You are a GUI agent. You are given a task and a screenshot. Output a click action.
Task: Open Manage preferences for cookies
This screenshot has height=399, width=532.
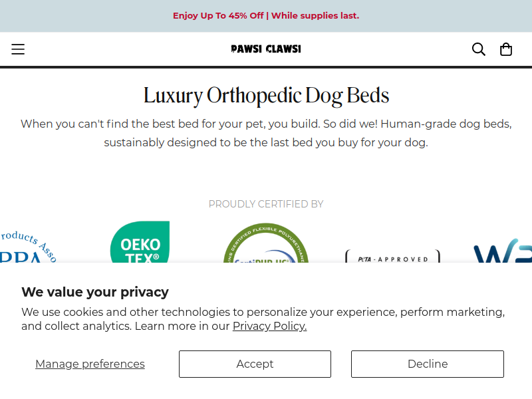click(90, 364)
